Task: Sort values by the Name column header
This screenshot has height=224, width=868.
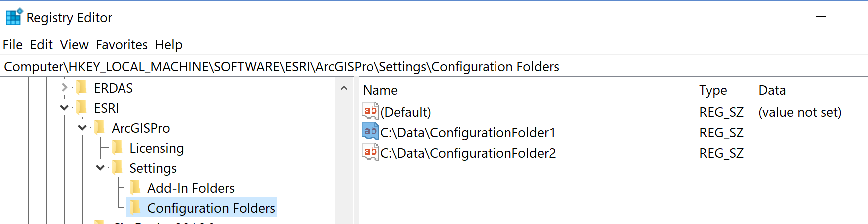Action: coord(527,90)
